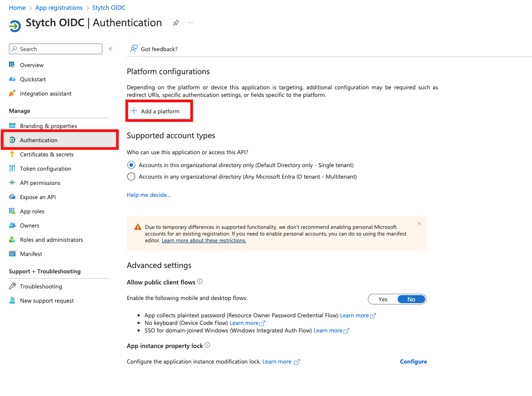Select single tenant account type option
The width and height of the screenshot is (532, 396).
pyautogui.click(x=131, y=165)
